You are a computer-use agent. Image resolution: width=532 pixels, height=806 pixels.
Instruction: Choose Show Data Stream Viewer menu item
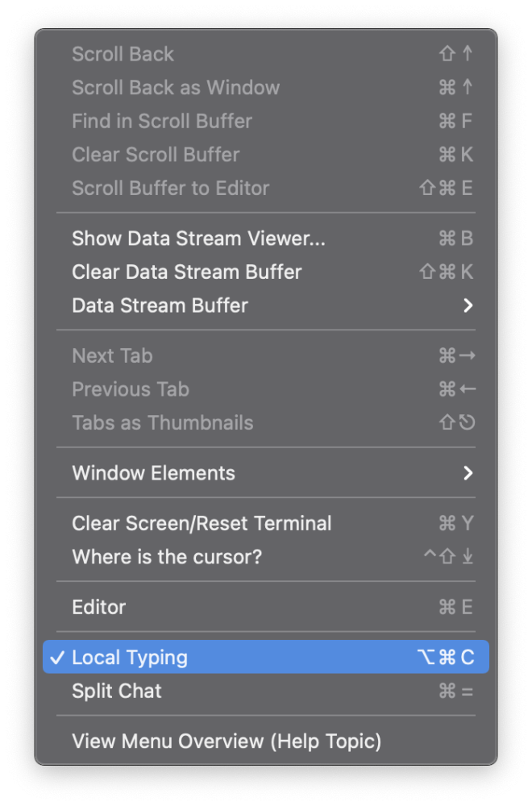click(x=198, y=239)
